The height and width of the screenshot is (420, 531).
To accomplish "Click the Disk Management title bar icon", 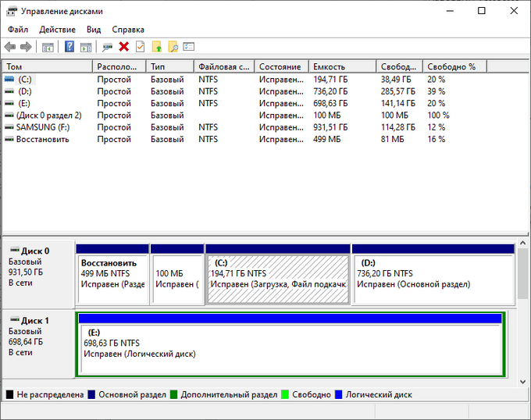I will pos(12,11).
